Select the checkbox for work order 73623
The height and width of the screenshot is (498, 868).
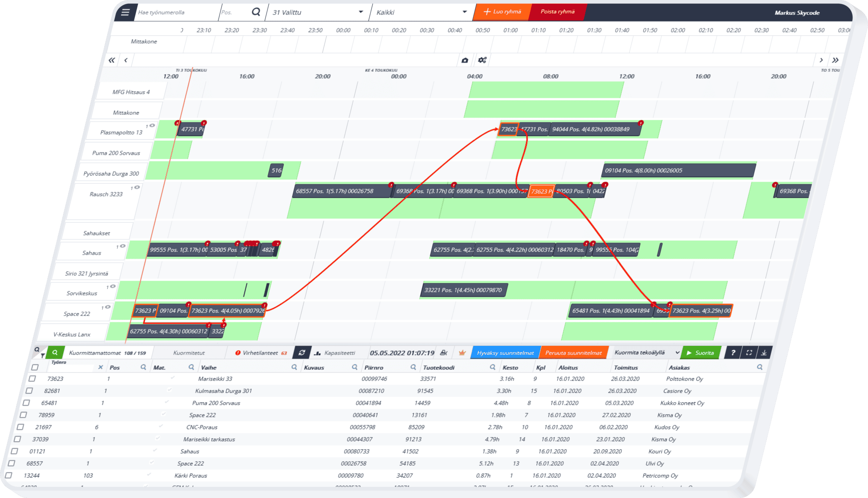click(x=32, y=378)
